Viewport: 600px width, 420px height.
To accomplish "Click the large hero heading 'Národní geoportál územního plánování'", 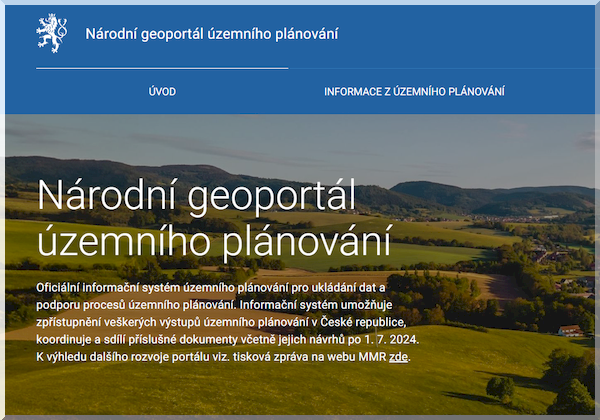I will pyautogui.click(x=215, y=219).
